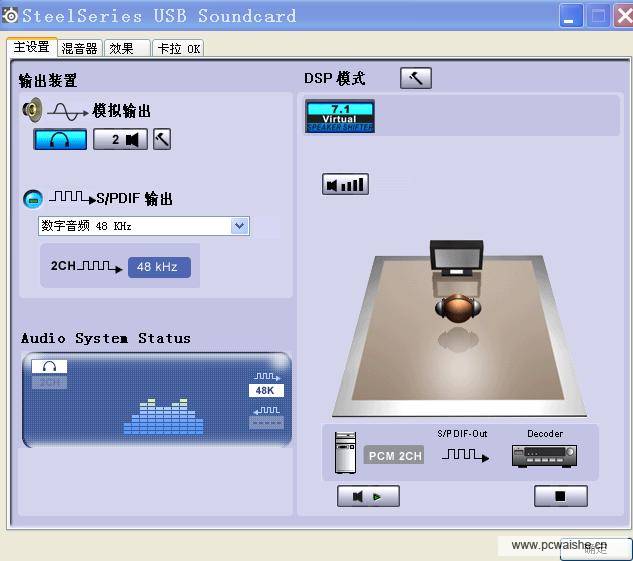Select the 2-speaker output button
The image size is (633, 561).
[121, 139]
